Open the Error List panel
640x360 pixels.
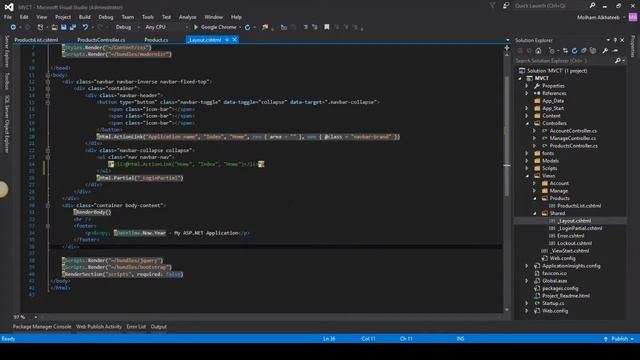pyautogui.click(x=136, y=327)
